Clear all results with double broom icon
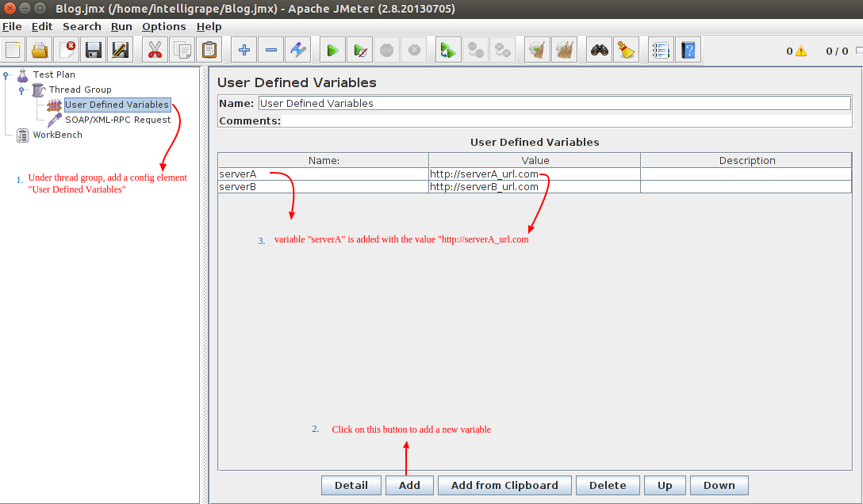This screenshot has height=504, width=863. [564, 51]
